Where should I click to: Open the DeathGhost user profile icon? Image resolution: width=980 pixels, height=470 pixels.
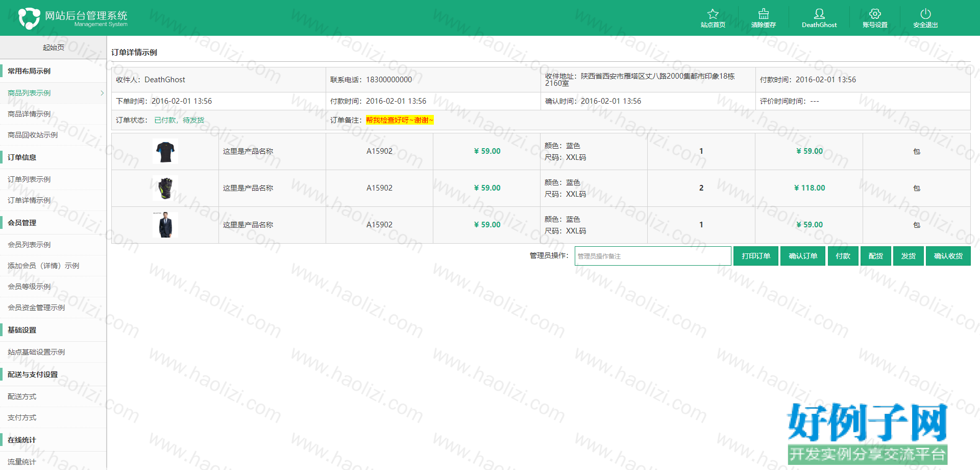(x=819, y=14)
